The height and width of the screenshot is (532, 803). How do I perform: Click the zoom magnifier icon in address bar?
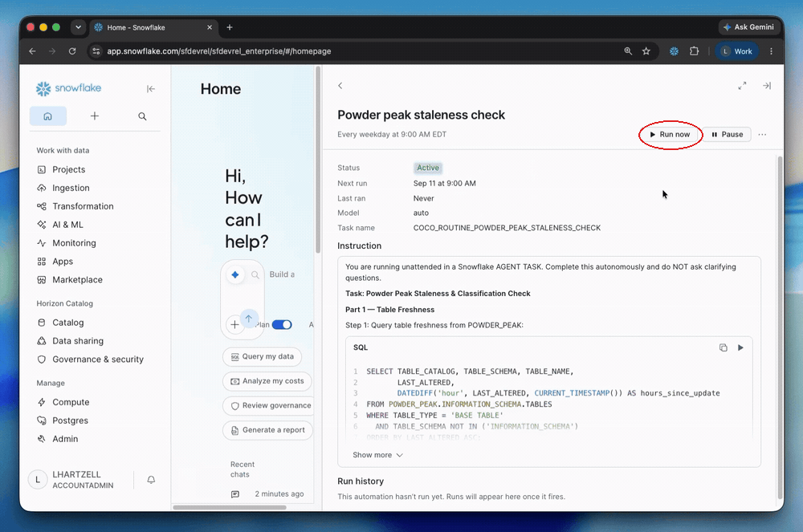628,51
